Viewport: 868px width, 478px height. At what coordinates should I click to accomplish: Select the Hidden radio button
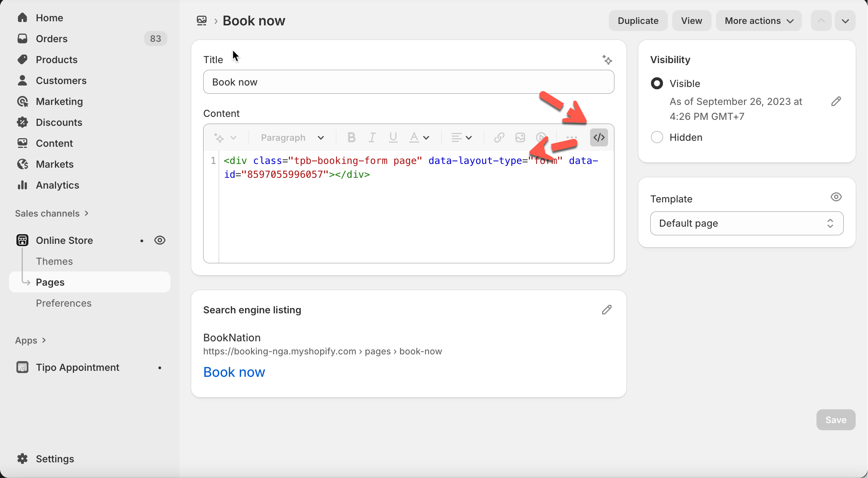pos(657,137)
